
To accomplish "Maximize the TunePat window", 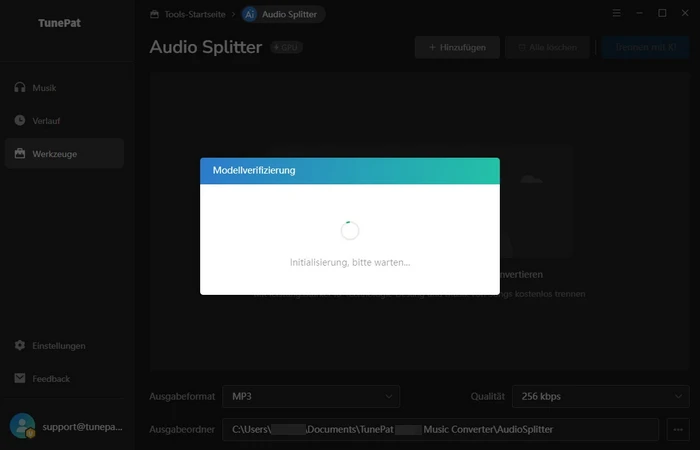I will pos(662,13).
